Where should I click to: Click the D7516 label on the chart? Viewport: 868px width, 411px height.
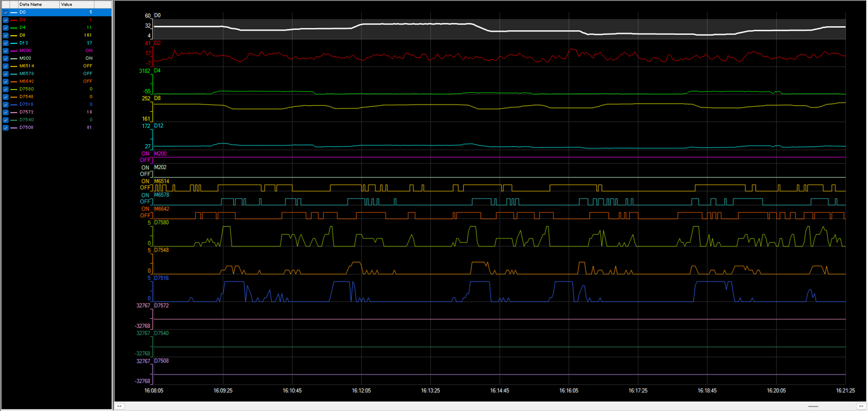162,278
